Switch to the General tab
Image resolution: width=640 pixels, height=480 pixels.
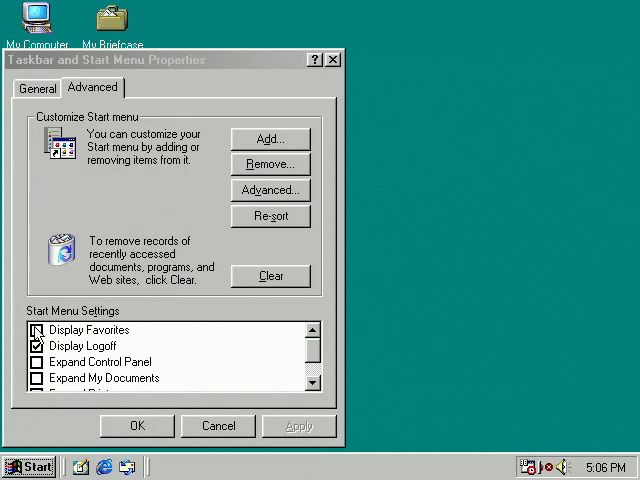point(38,89)
